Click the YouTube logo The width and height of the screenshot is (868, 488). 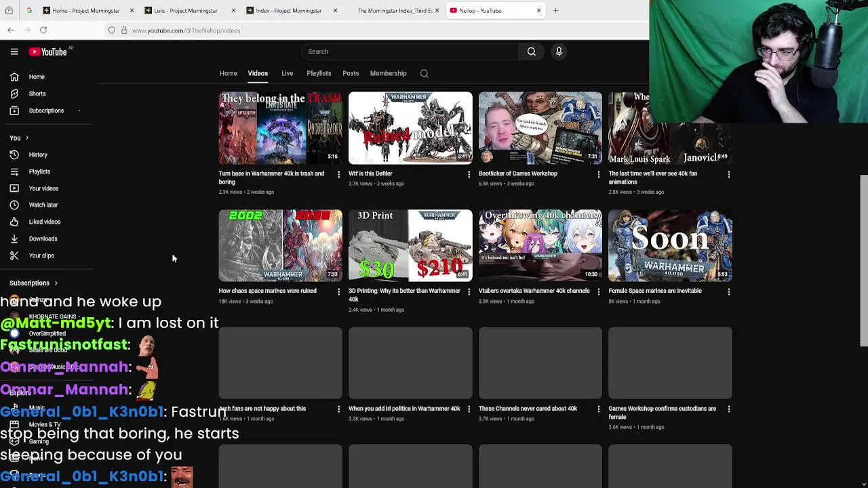click(48, 52)
